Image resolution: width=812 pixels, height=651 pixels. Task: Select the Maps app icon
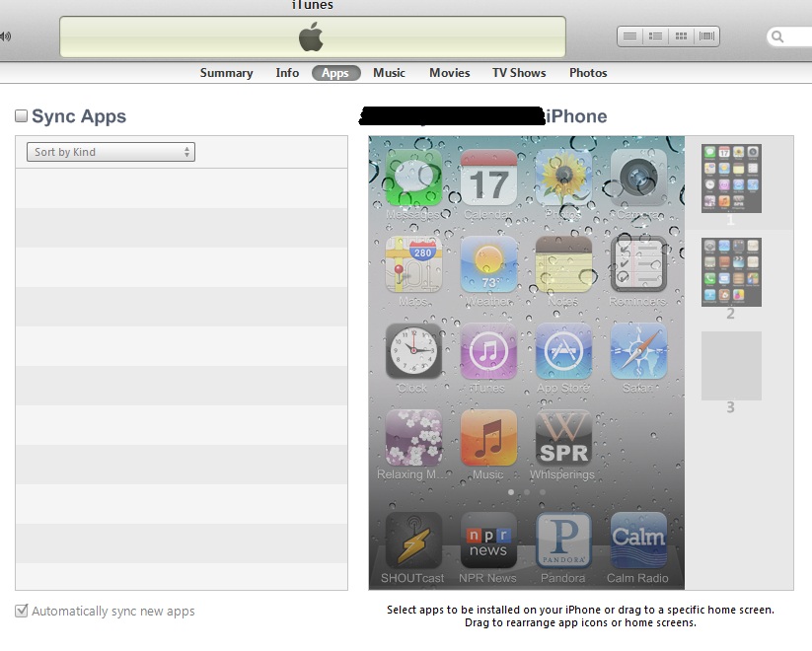pyautogui.click(x=413, y=264)
